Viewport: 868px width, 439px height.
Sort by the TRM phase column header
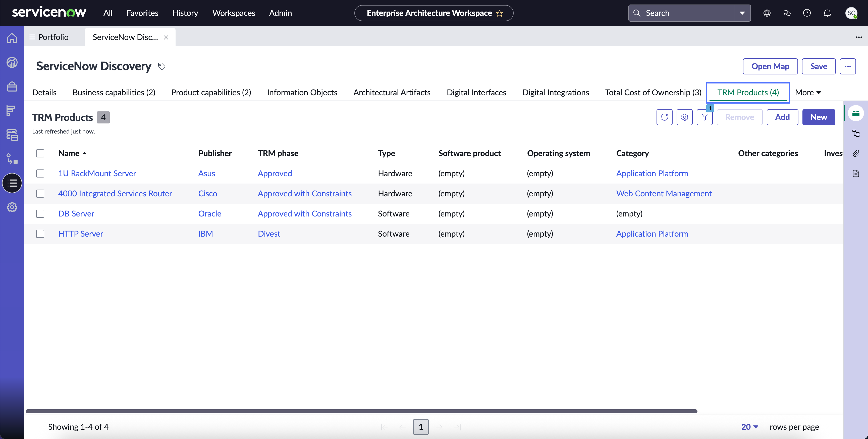click(x=278, y=153)
